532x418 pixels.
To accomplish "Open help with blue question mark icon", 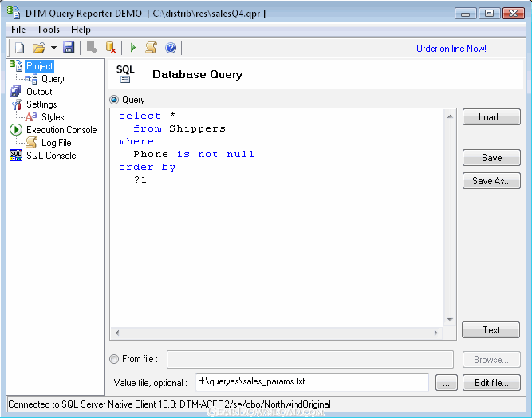I will 171,48.
